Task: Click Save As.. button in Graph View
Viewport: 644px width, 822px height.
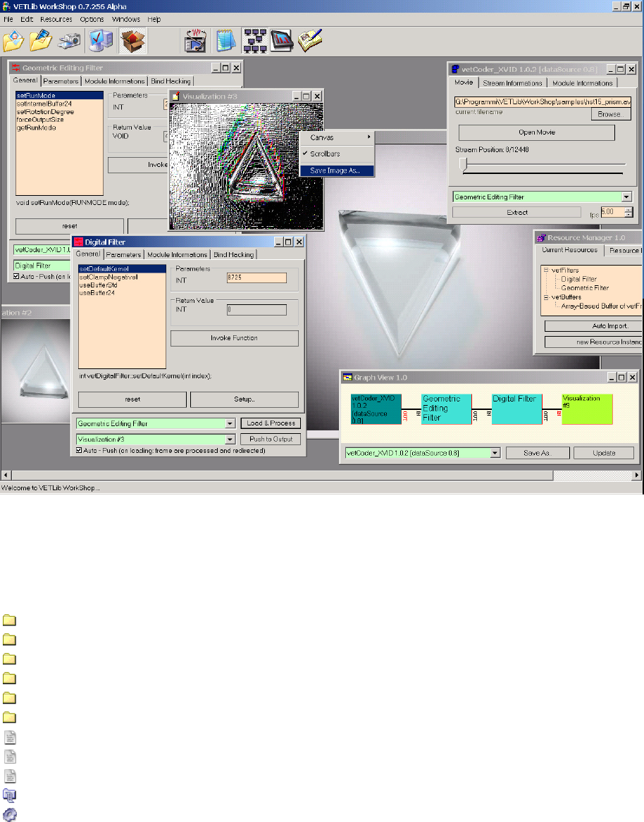Action: coord(538,453)
